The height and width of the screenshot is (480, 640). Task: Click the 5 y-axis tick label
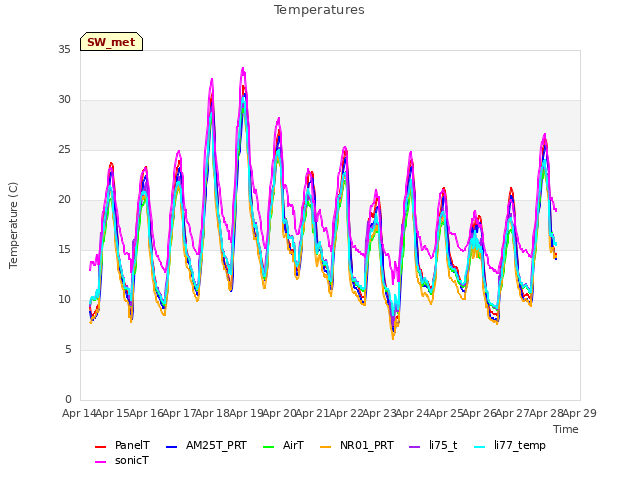68,350
